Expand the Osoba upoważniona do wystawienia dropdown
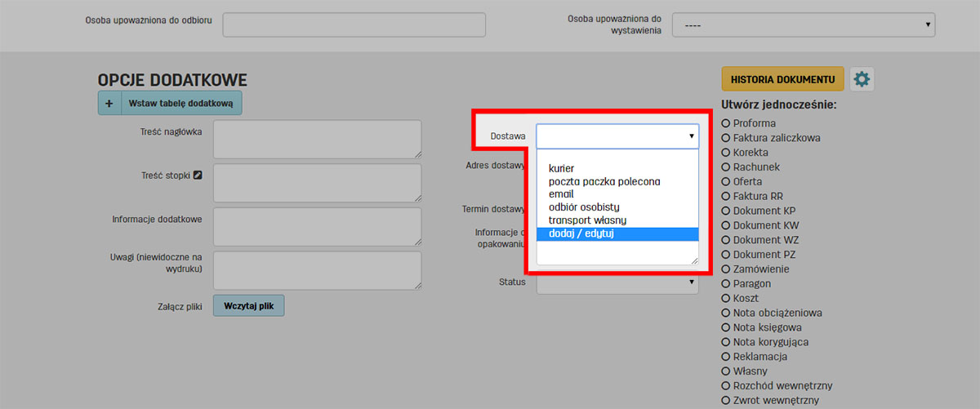Screen dimensions: 980x409 pyautogui.click(x=803, y=25)
